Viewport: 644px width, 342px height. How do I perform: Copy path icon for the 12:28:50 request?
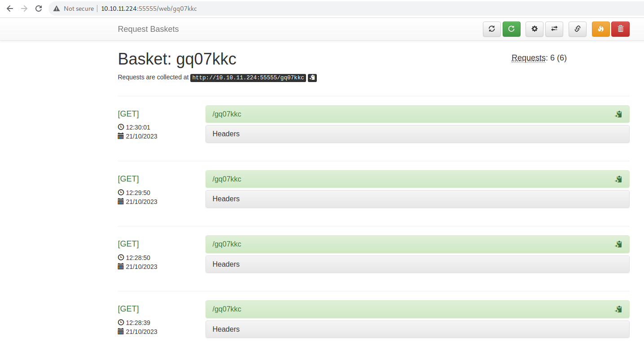[618, 244]
